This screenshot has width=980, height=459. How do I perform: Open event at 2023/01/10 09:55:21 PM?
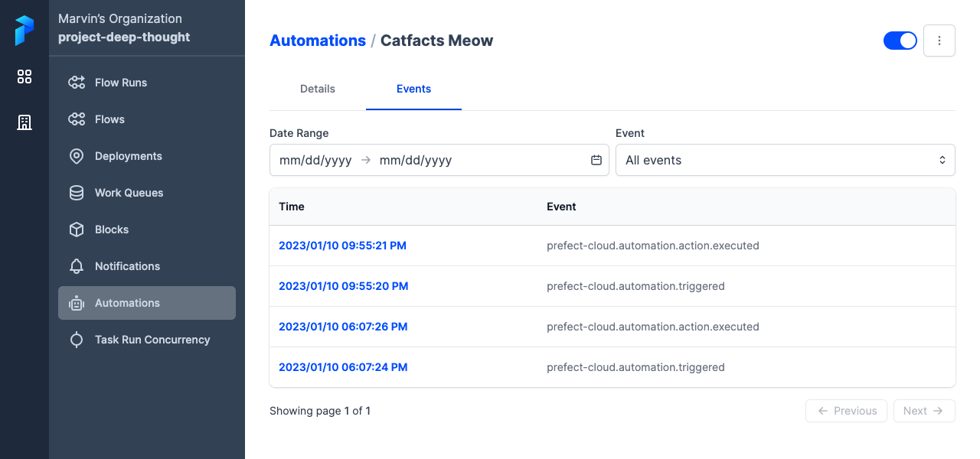[x=342, y=246]
